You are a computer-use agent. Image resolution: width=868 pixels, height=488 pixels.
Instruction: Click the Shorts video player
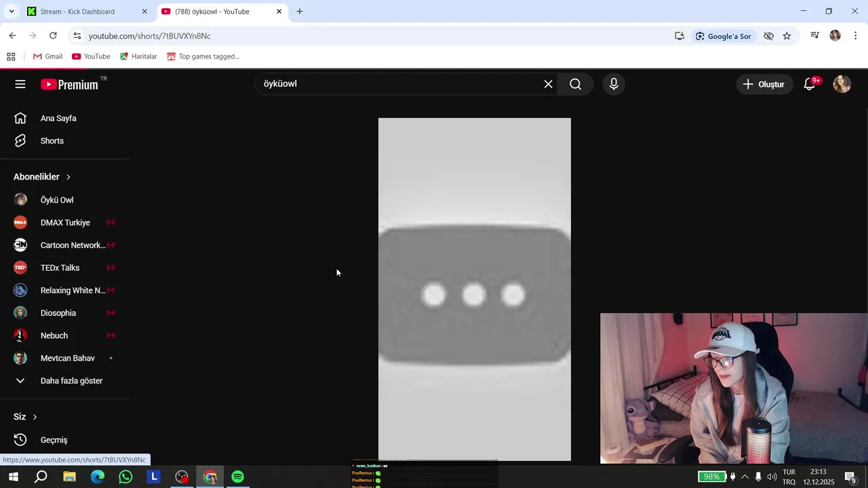(475, 289)
